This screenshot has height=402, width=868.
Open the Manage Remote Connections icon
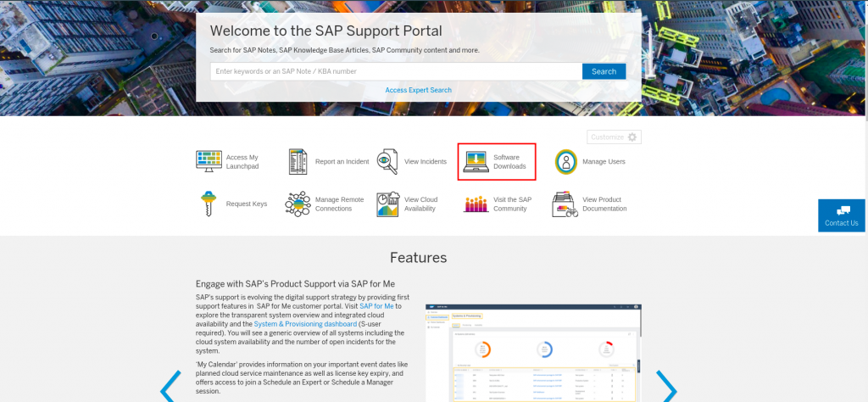point(298,204)
